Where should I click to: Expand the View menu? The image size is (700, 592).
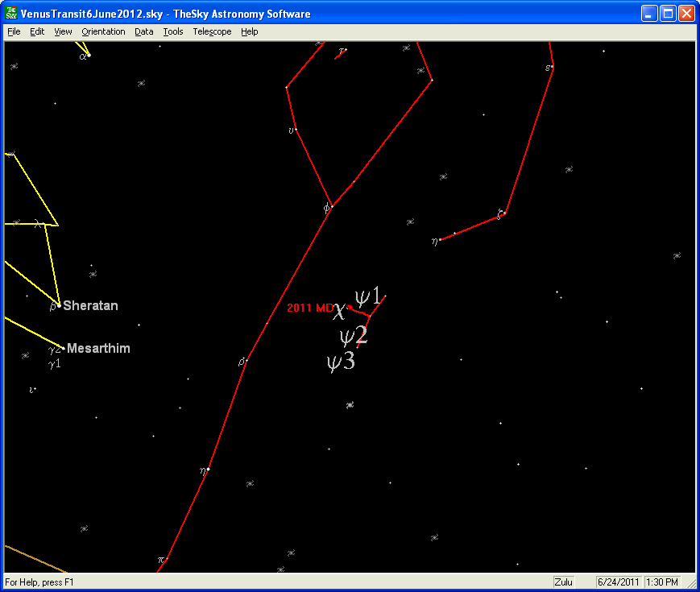(63, 31)
